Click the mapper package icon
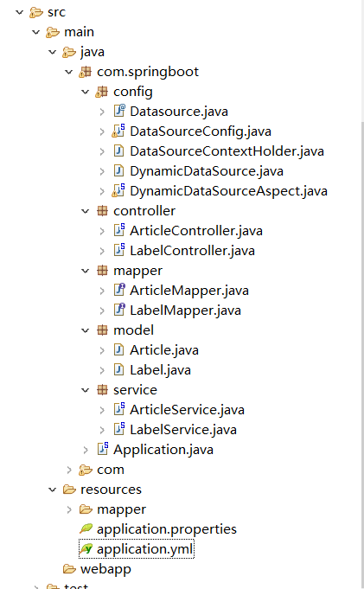 pos(102,271)
